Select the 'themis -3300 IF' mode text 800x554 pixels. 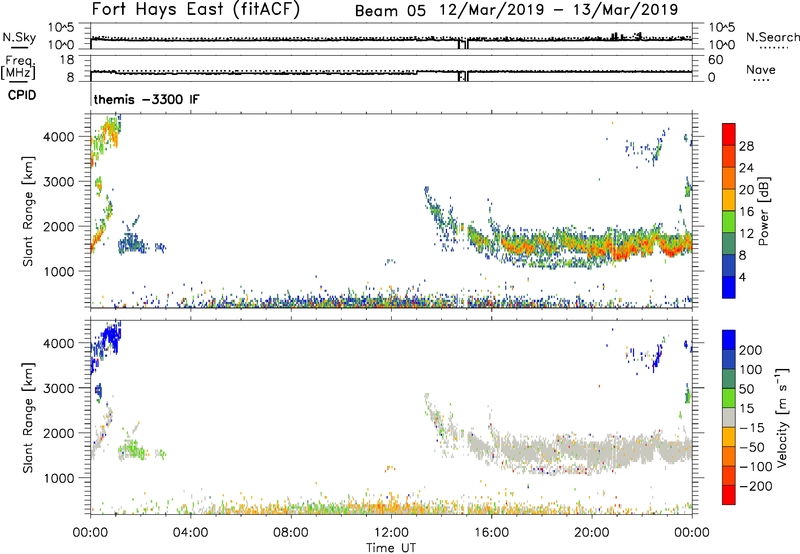coord(146,99)
